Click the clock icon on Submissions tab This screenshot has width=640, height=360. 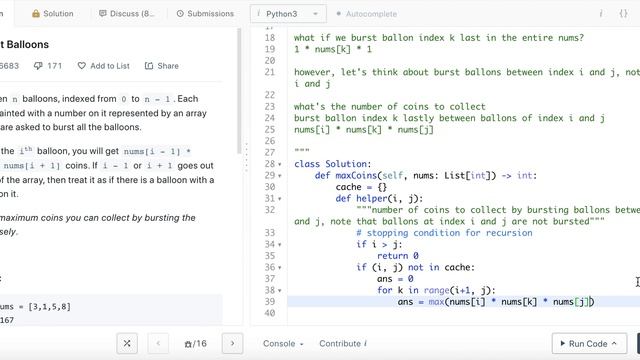(180, 13)
